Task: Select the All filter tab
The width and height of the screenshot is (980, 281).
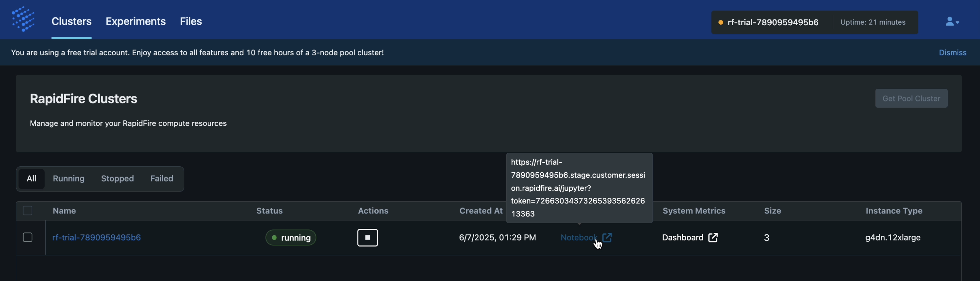Action: point(32,179)
